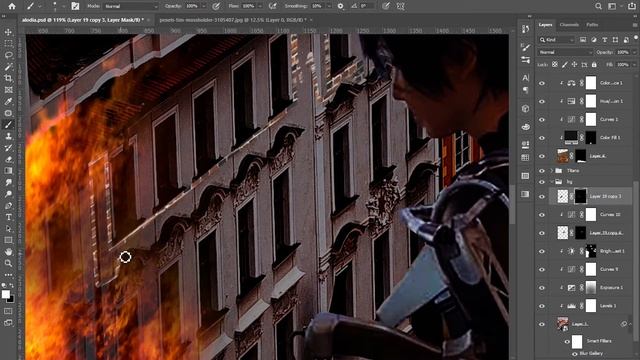Select the Spot Healing Brush tool
Screen dimensions: 640x360
coord(8,113)
